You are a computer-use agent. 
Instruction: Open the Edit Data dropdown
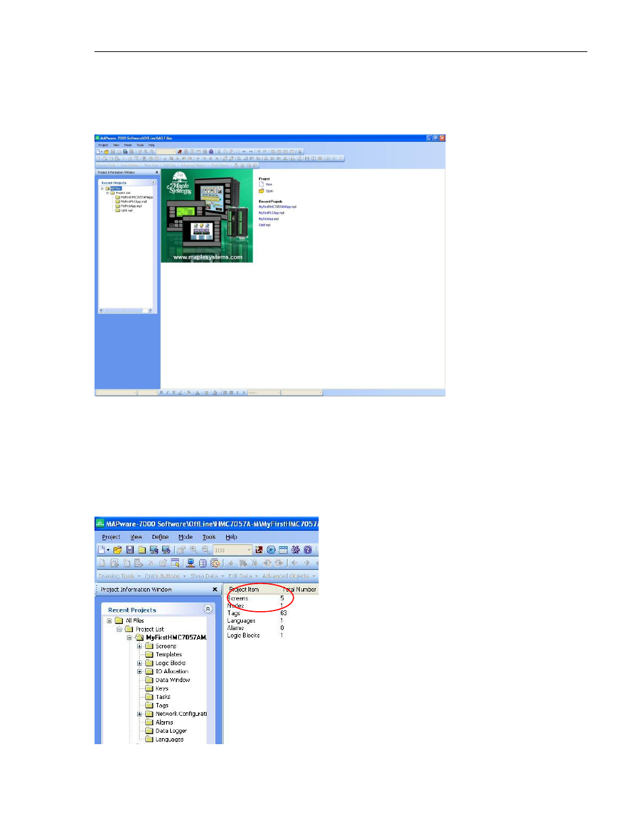point(243,576)
